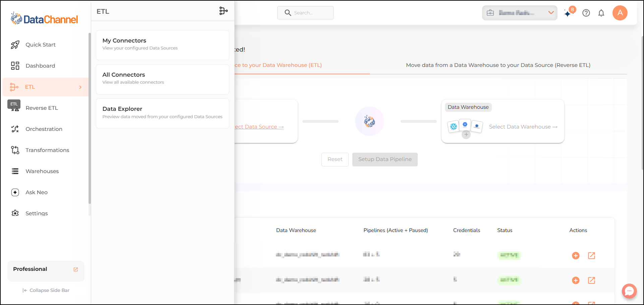Click the DataChannel logo

tap(44, 19)
